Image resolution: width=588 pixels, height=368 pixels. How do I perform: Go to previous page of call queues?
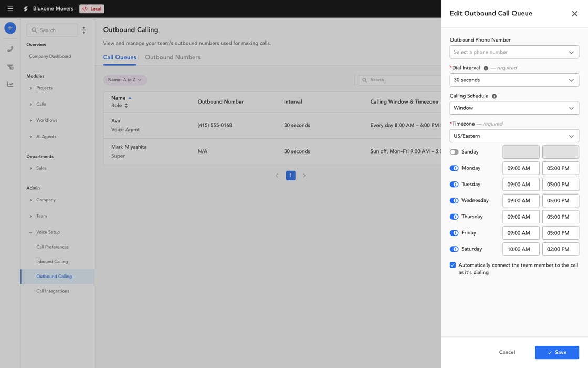point(277,176)
